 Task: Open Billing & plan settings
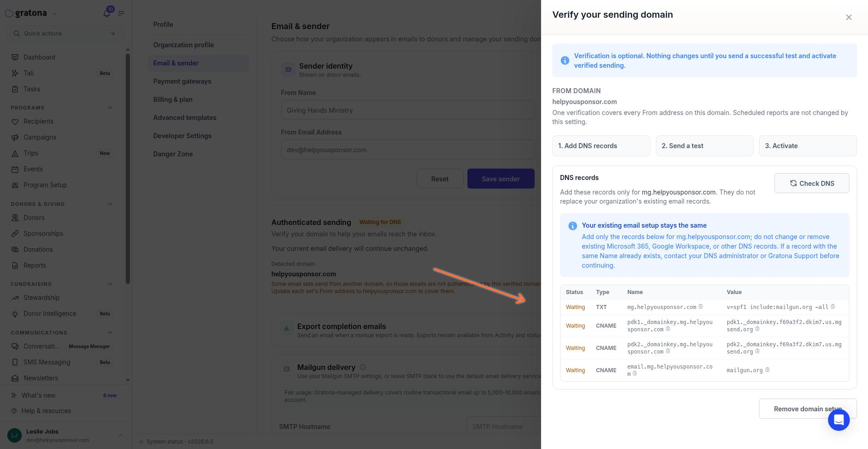pos(198,100)
